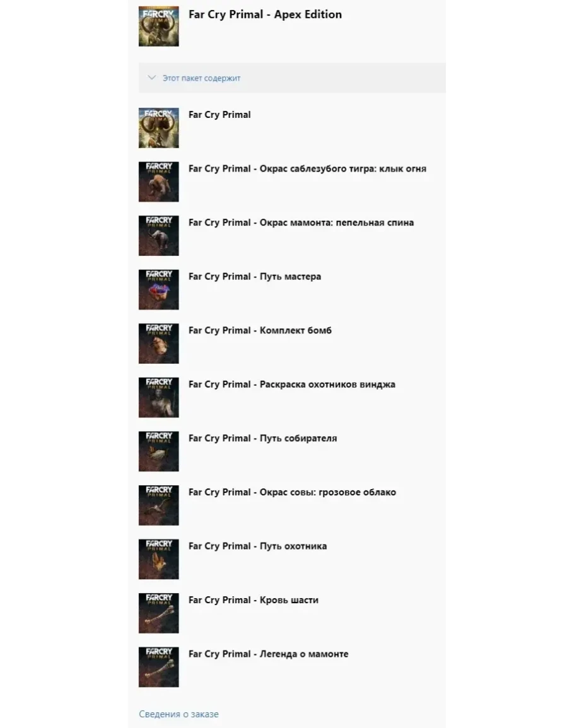This screenshot has height=728, width=574.
Task: Click the 'Путь мастера' pack icon
Action: click(x=158, y=290)
